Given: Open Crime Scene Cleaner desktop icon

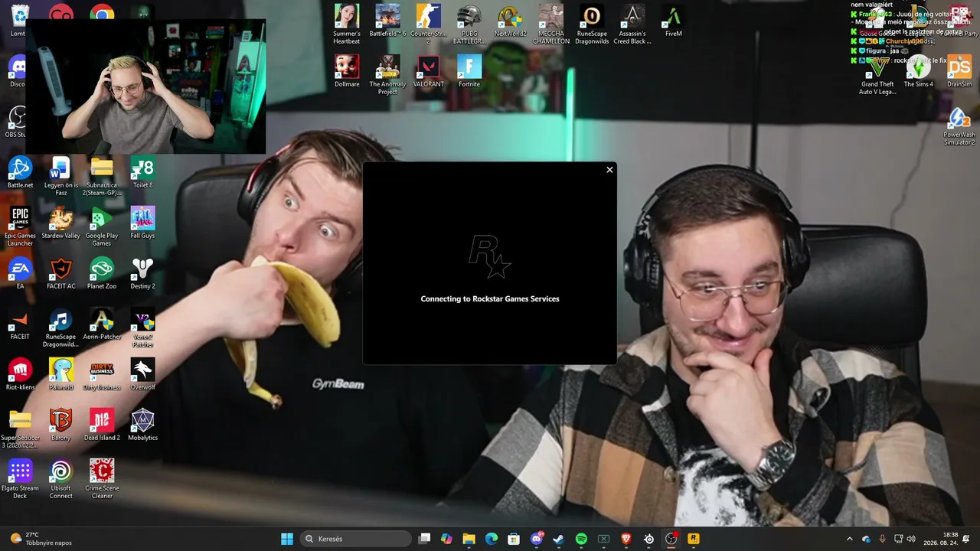Looking at the screenshot, I should [x=102, y=479].
